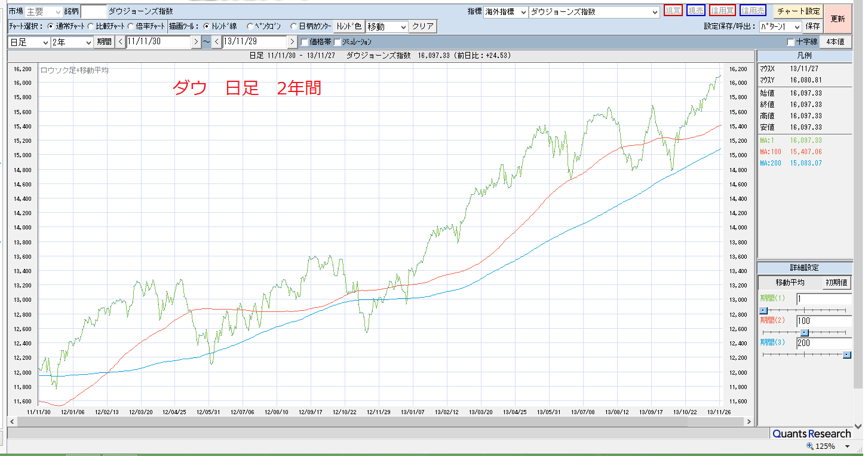The height and width of the screenshot is (456, 868).
Task: Click the 期間(3) value field showing 200
Action: click(x=824, y=344)
